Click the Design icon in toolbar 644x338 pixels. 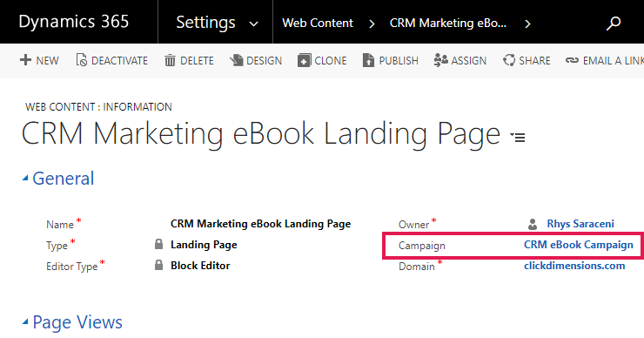click(237, 60)
